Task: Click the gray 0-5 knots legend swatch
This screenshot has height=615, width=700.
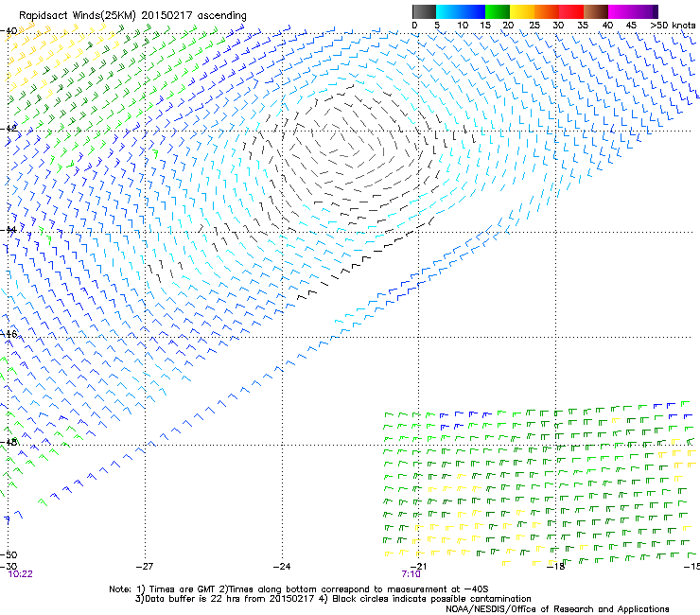Action: tap(424, 11)
